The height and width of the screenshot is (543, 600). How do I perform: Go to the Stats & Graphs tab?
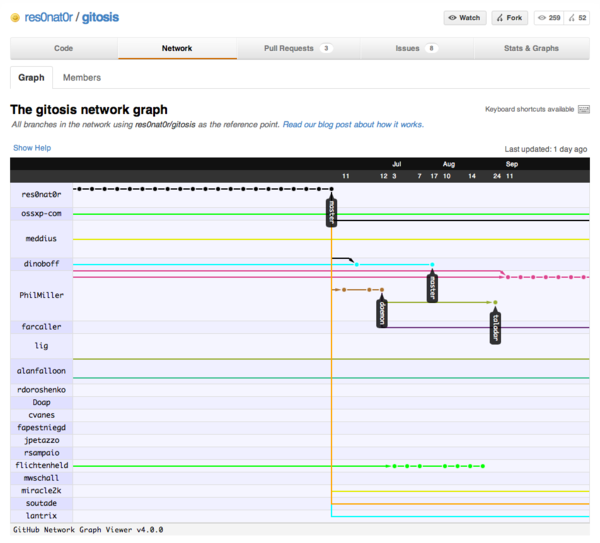531,49
